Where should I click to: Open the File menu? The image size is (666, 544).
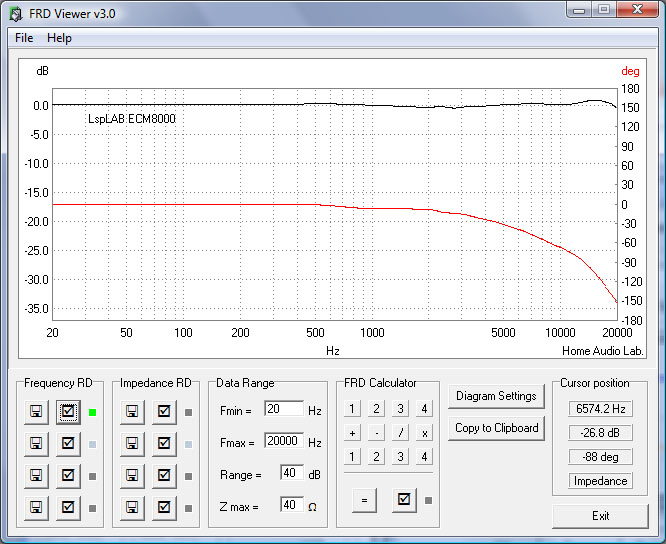point(24,38)
